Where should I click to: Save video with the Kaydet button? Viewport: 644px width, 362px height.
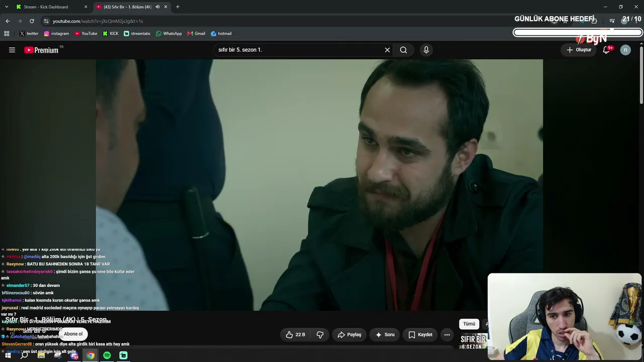point(420,334)
